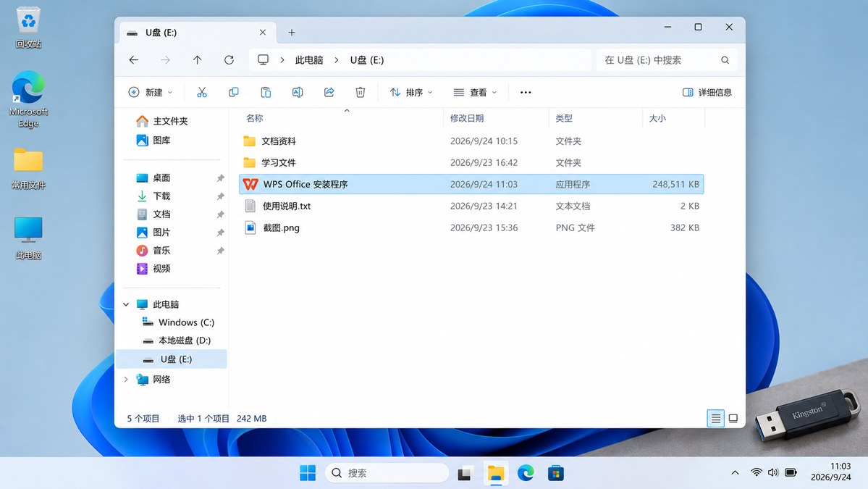Go up one folder level arrow
The width and height of the screenshot is (868, 489).
click(197, 60)
